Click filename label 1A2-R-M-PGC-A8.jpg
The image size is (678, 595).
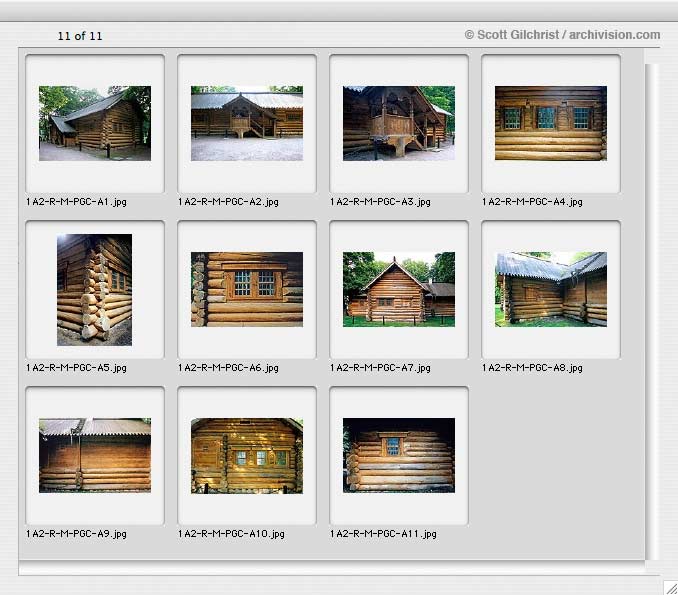pos(532,368)
